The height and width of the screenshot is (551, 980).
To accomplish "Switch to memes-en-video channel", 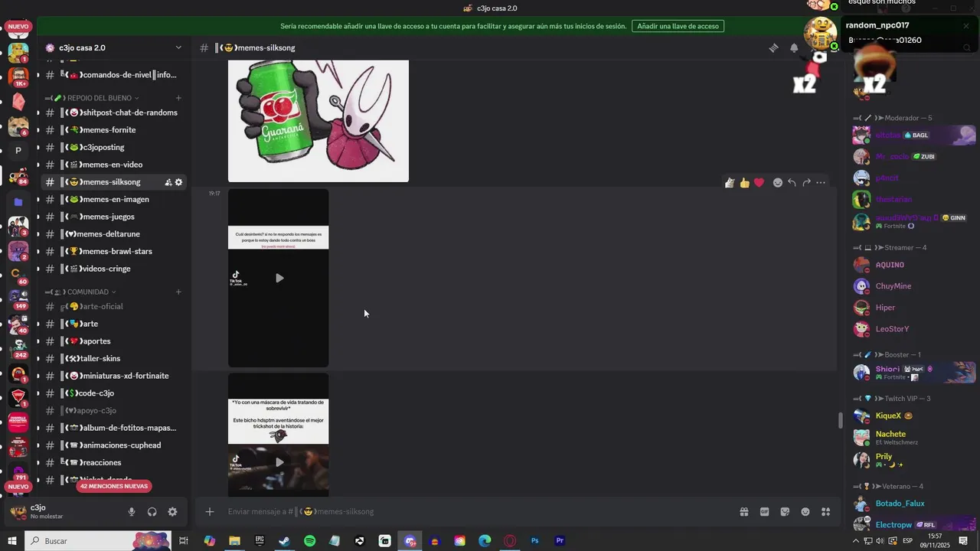I will tap(113, 165).
